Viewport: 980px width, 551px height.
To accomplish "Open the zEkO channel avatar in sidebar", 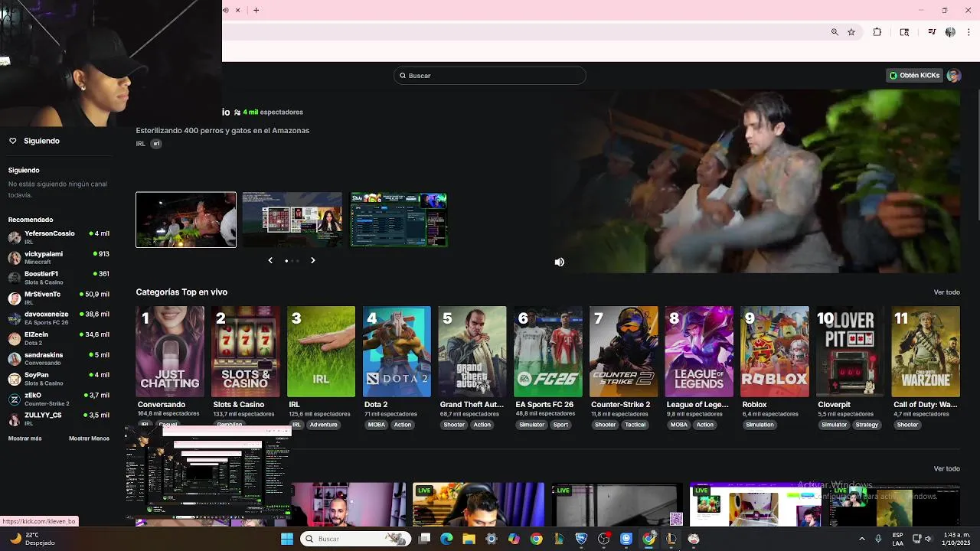I will click(x=15, y=399).
